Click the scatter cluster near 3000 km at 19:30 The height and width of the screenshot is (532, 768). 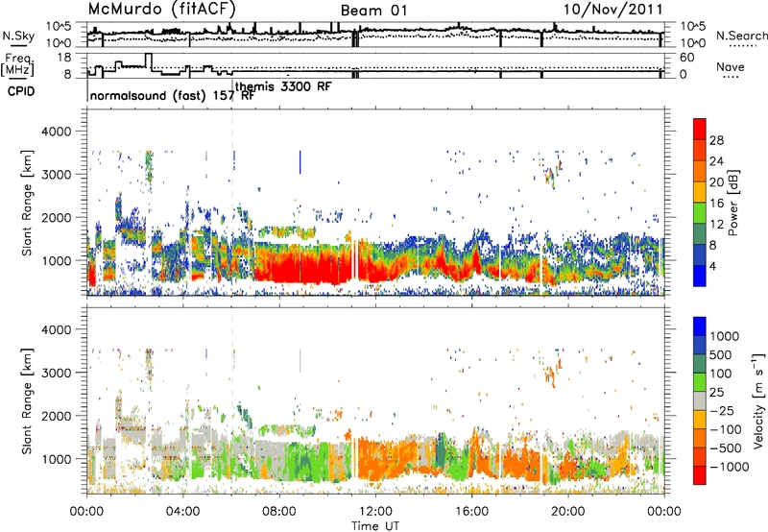click(553, 176)
